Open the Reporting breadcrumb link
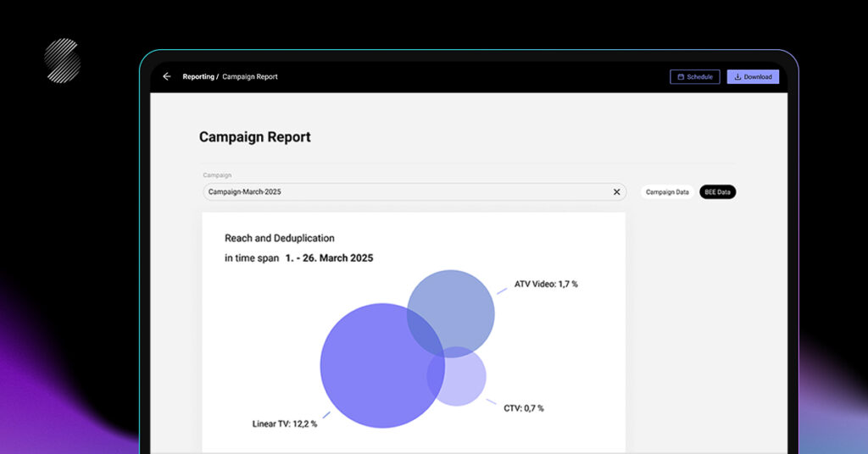Viewport: 868px width, 454px height. (x=198, y=77)
